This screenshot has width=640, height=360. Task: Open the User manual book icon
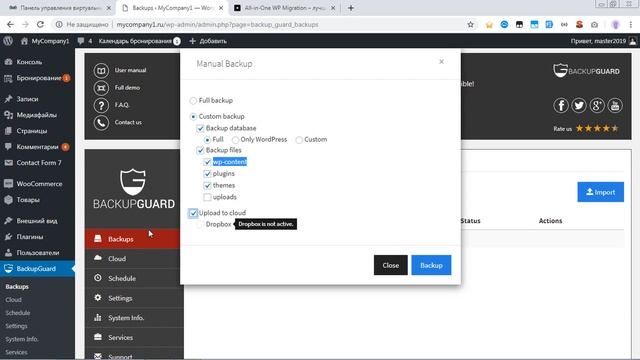[101, 70]
